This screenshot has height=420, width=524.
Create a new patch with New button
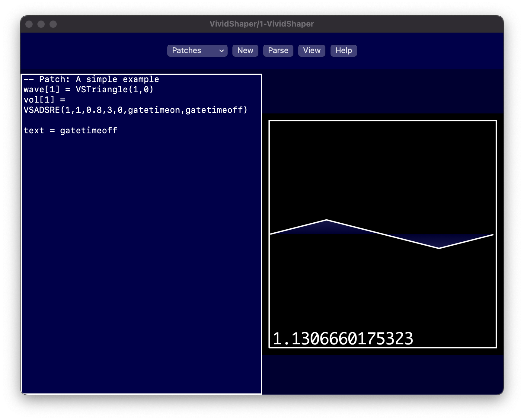tap(245, 50)
